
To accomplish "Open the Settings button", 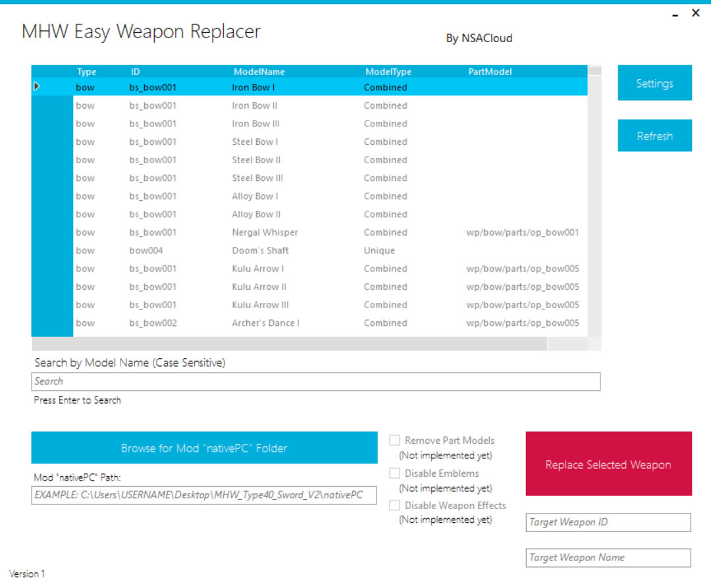I will tap(654, 83).
